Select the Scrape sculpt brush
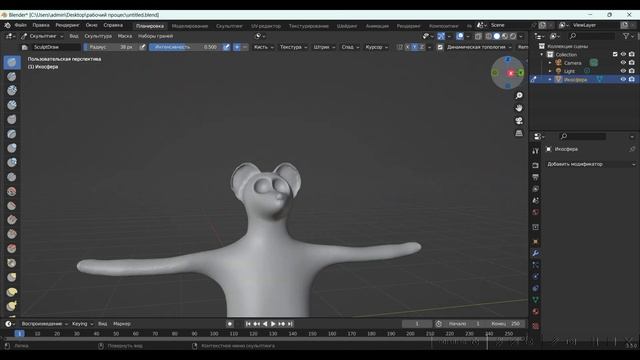 tap(12, 234)
